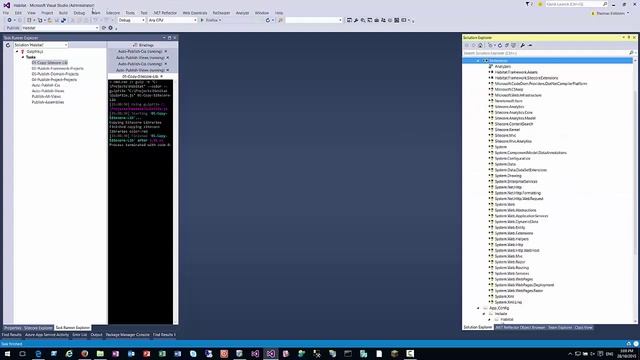Collapse the References node

point(478,61)
